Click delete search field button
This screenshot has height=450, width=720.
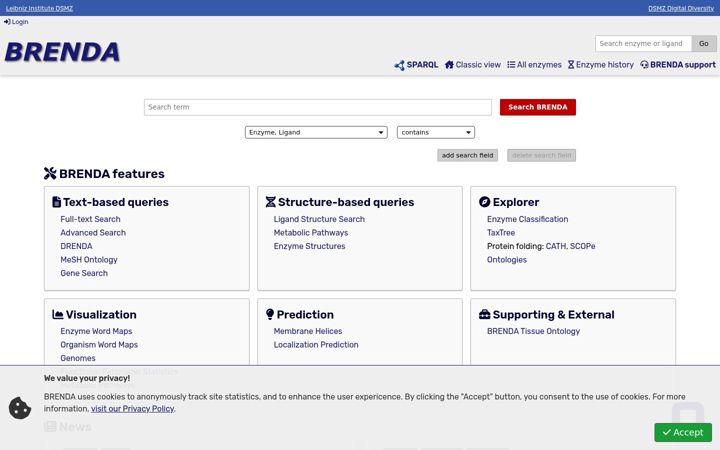[541, 155]
